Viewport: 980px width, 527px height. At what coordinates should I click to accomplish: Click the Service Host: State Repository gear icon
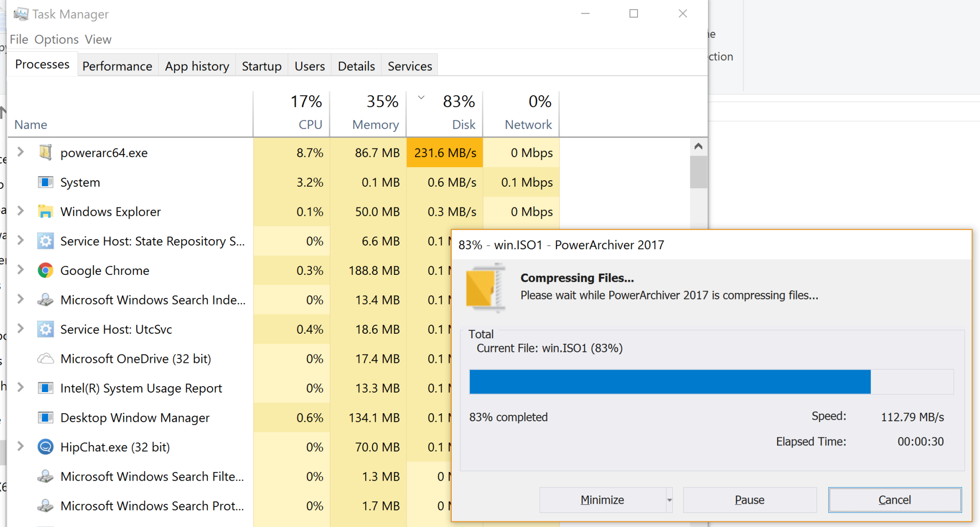click(45, 241)
